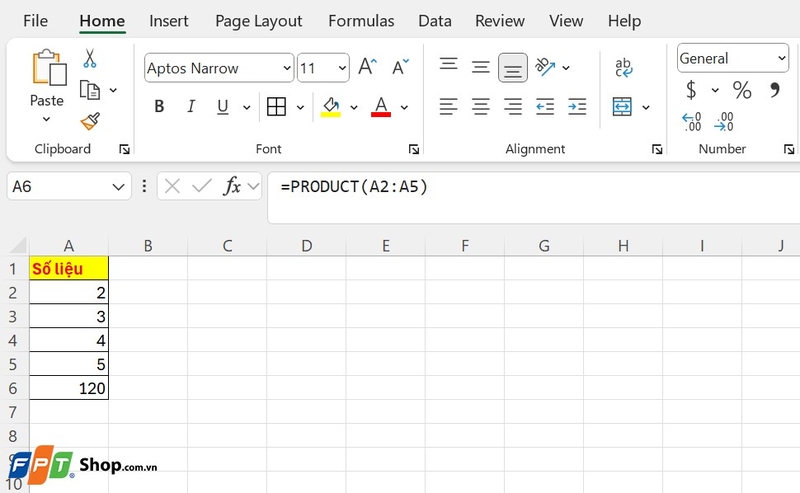Open Alignment settings dialog launcher
This screenshot has height=493, width=800.
(x=657, y=149)
